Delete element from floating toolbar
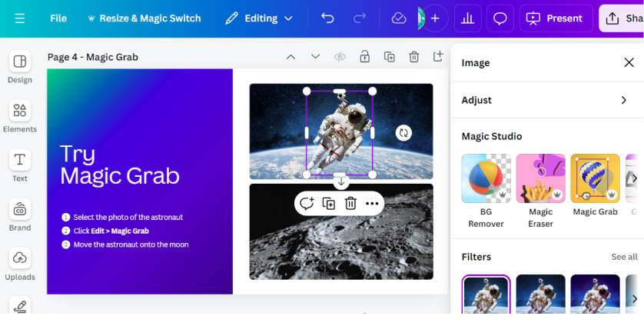 350,204
